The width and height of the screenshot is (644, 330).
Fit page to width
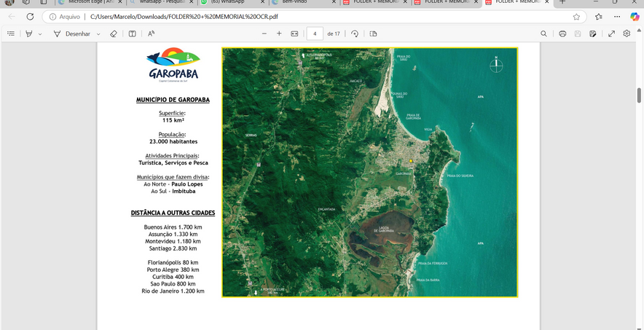point(294,34)
